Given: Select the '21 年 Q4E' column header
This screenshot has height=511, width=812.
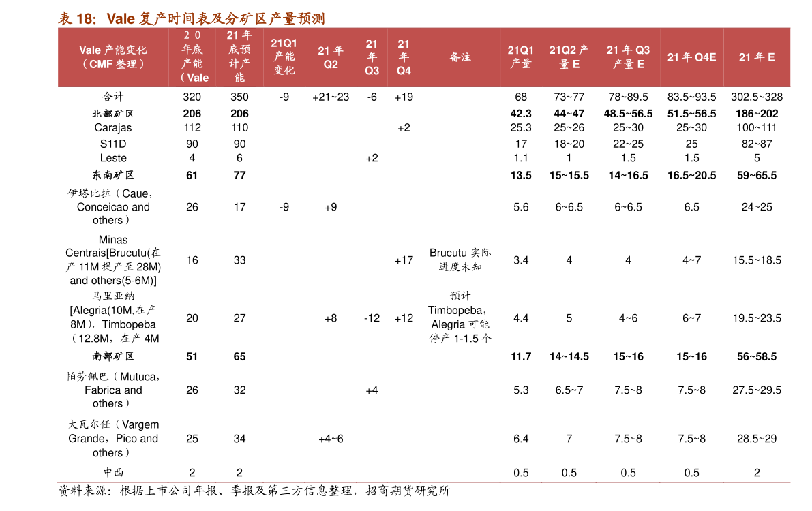Looking at the screenshot, I should [x=691, y=57].
